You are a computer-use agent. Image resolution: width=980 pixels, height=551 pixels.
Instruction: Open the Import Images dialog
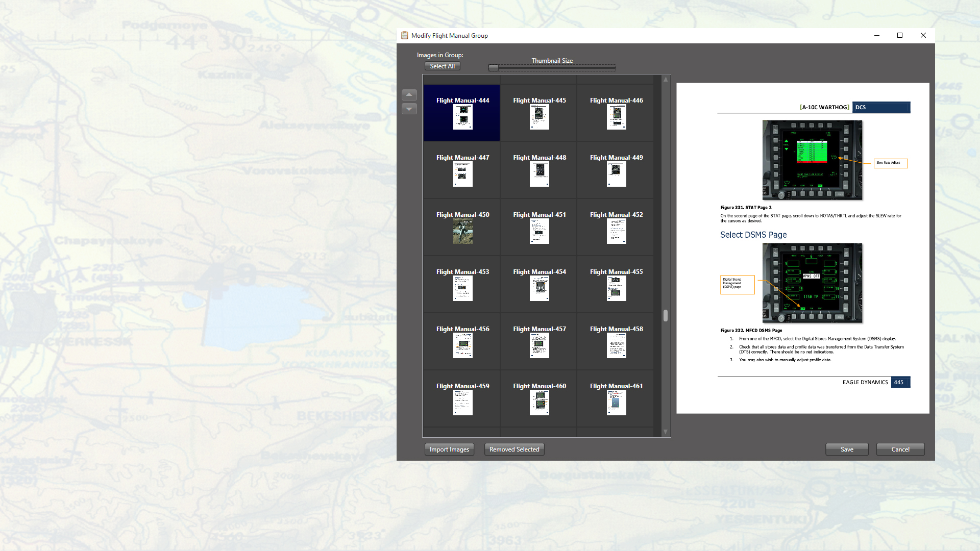click(x=449, y=449)
